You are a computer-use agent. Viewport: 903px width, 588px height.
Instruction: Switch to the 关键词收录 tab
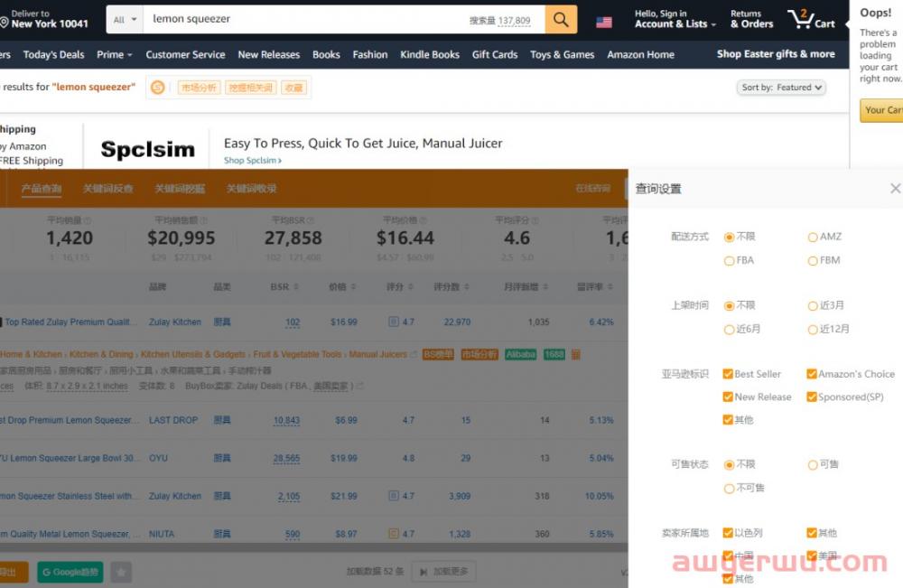251,188
